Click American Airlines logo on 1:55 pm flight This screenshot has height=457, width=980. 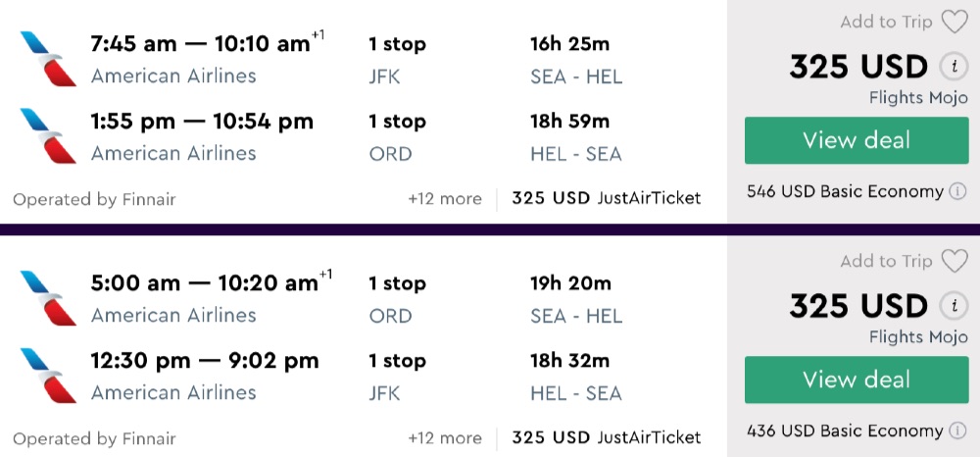pyautogui.click(x=47, y=136)
